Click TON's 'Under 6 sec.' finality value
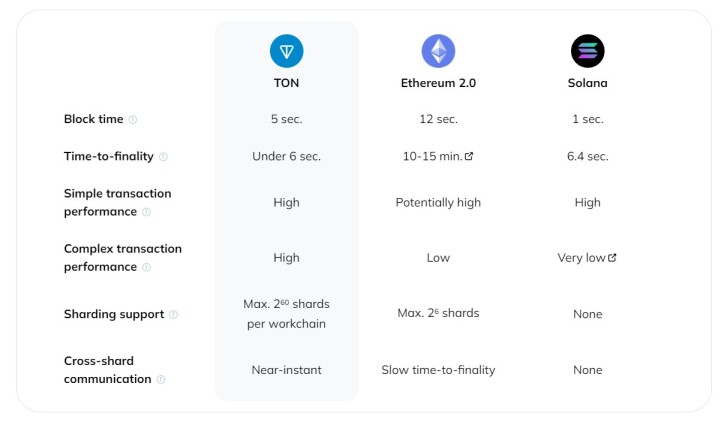 coord(287,156)
